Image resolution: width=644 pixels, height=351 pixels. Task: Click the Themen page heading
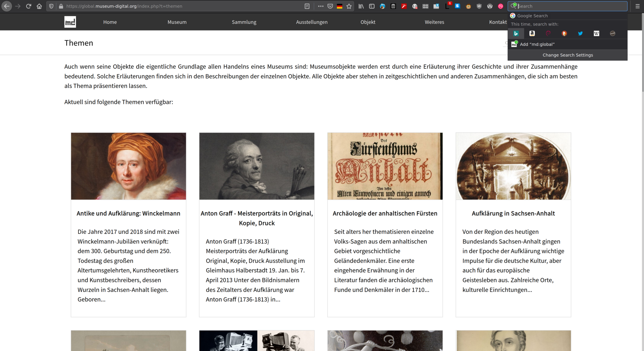[79, 43]
